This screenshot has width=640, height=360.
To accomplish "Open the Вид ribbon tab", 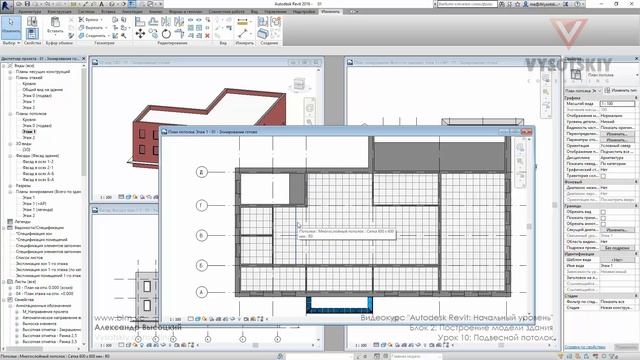I will pyautogui.click(x=255, y=12).
